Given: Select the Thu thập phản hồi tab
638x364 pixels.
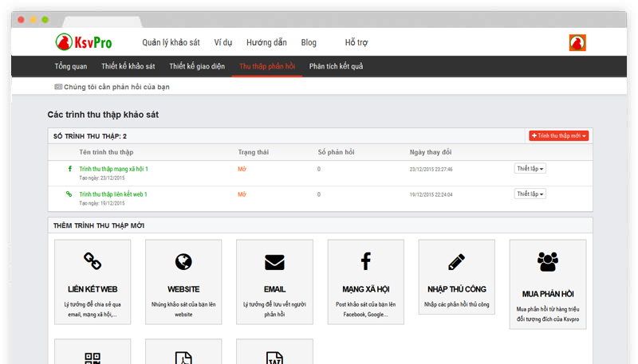Looking at the screenshot, I should pyautogui.click(x=267, y=66).
